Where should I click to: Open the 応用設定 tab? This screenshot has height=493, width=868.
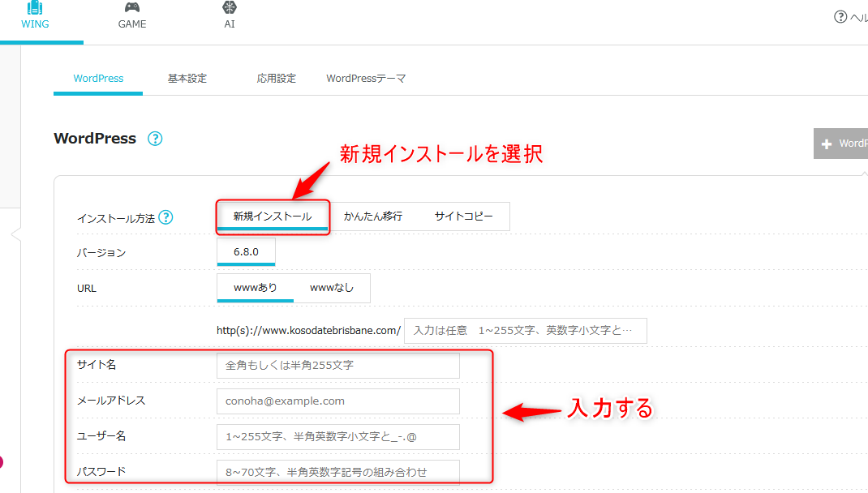(x=277, y=79)
